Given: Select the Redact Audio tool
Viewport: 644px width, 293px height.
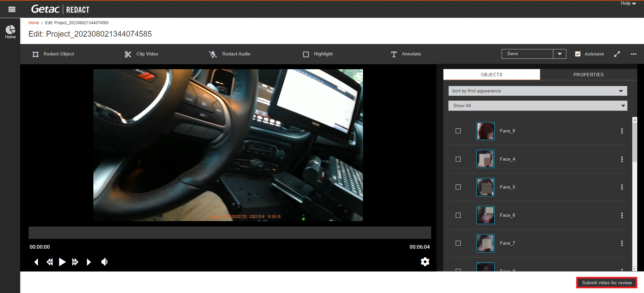Looking at the screenshot, I should [x=230, y=54].
